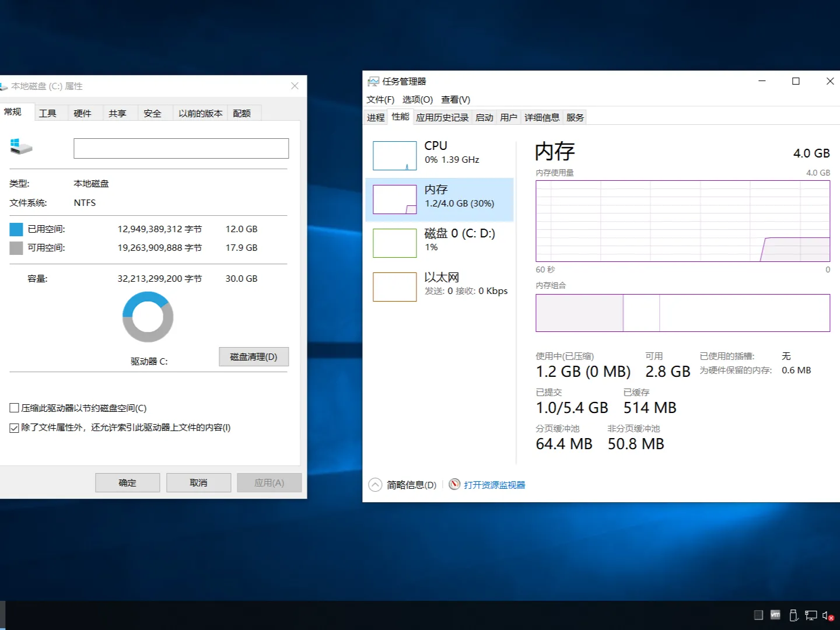Click the volume name input field
The height and width of the screenshot is (630, 840).
pyautogui.click(x=181, y=148)
